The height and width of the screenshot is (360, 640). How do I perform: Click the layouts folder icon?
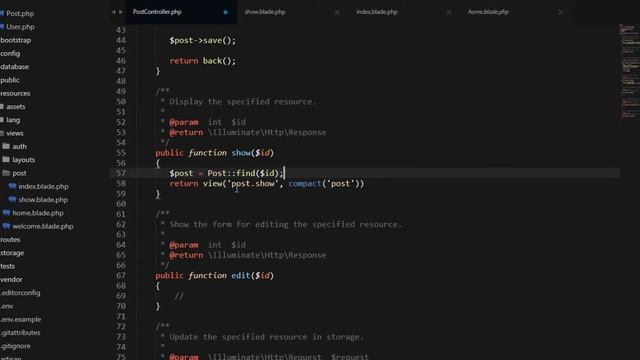click(x=6, y=159)
